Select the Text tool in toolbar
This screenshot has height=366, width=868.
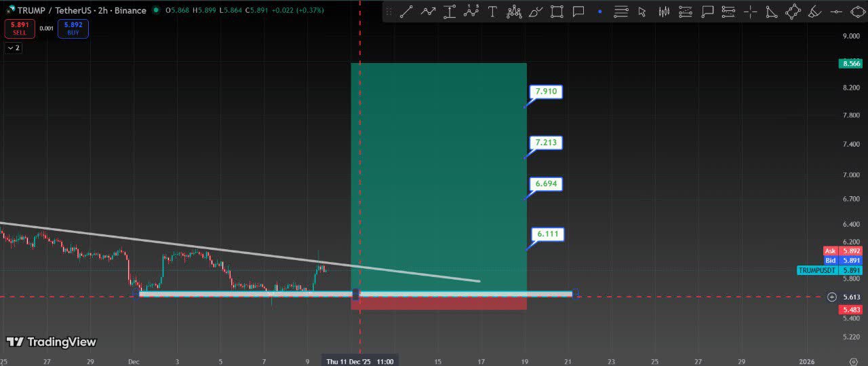(492, 12)
